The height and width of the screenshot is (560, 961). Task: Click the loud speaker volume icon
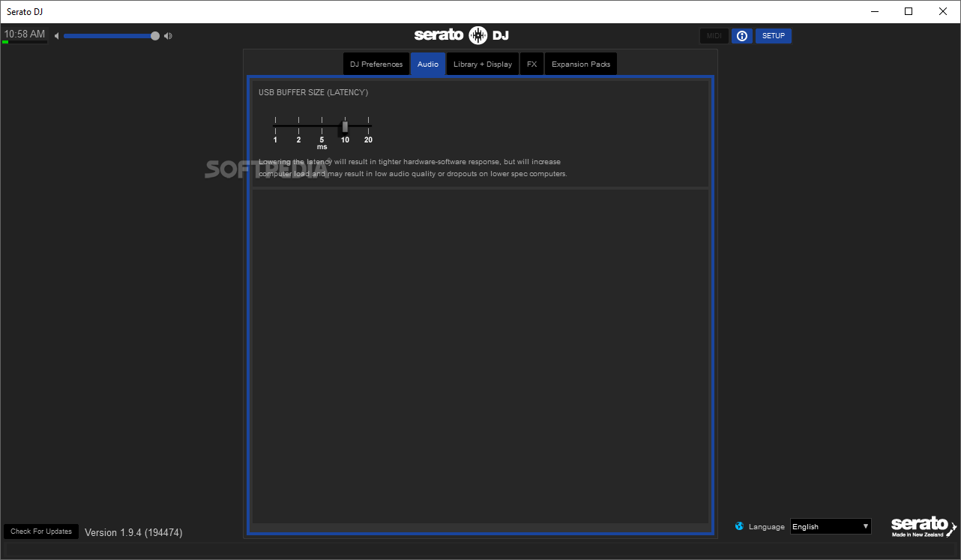(x=168, y=36)
